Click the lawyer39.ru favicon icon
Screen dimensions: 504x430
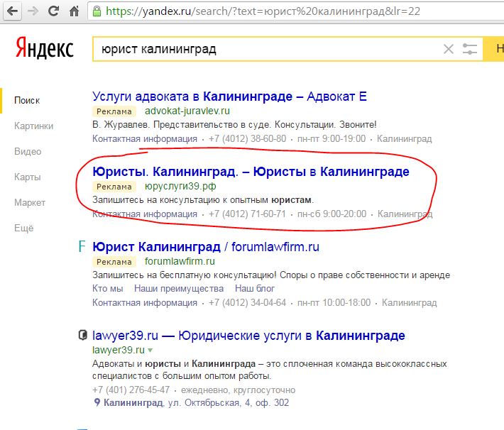82,335
